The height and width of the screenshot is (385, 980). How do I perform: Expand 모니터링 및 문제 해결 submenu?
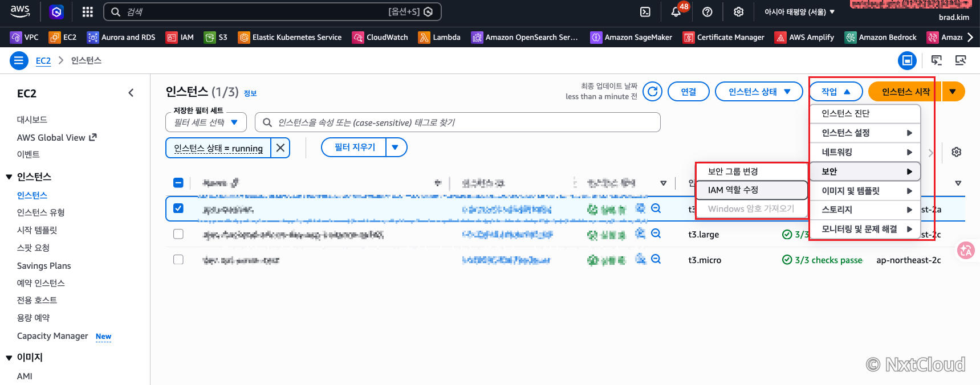(x=865, y=229)
